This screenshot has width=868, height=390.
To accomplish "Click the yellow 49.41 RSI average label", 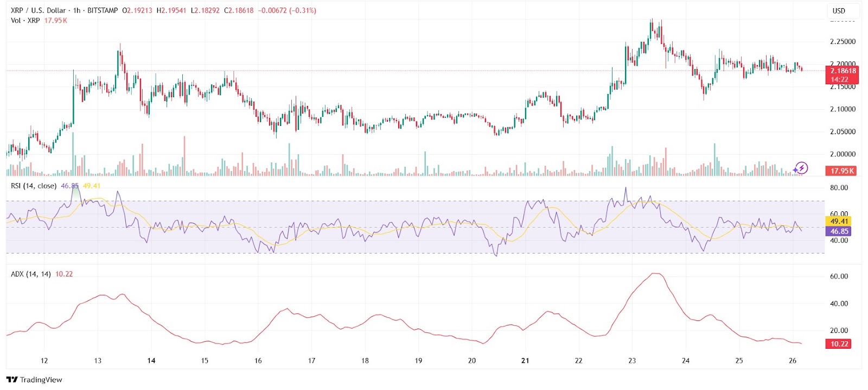I will pos(839,221).
